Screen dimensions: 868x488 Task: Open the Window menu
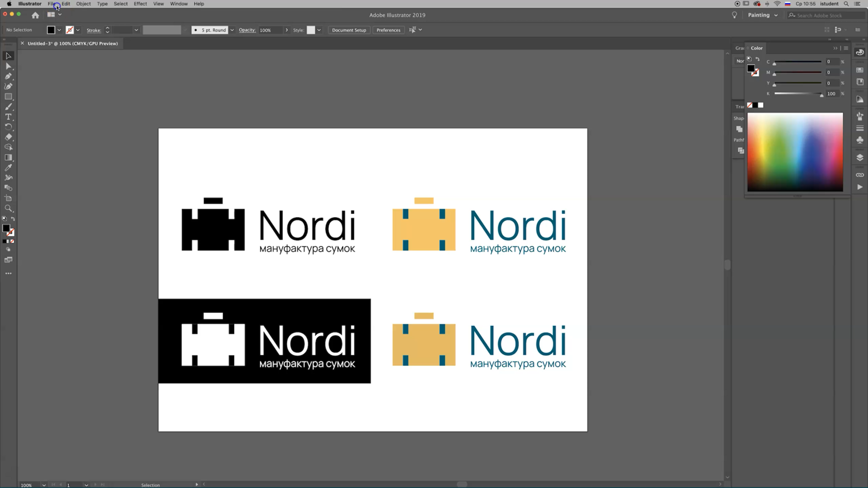click(x=179, y=4)
